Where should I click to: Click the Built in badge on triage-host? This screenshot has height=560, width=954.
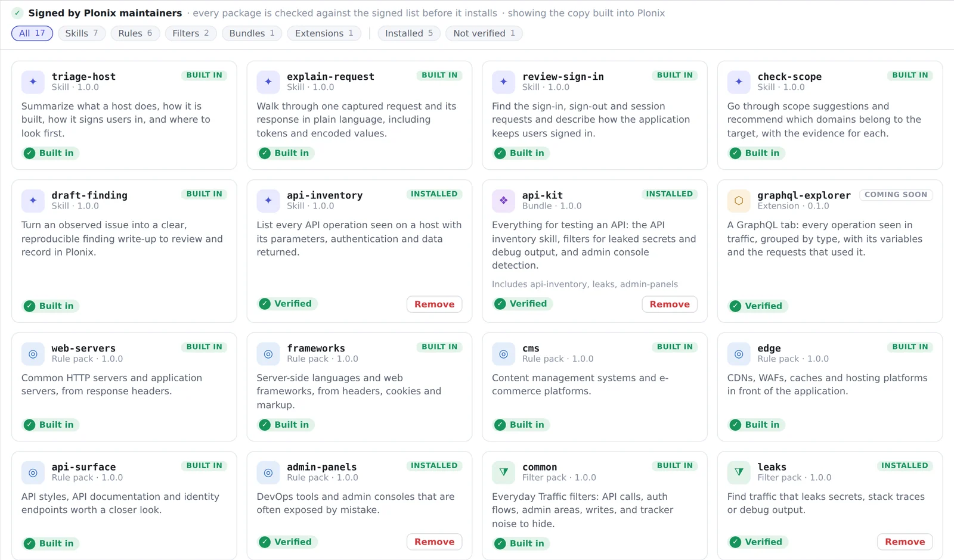(x=51, y=153)
